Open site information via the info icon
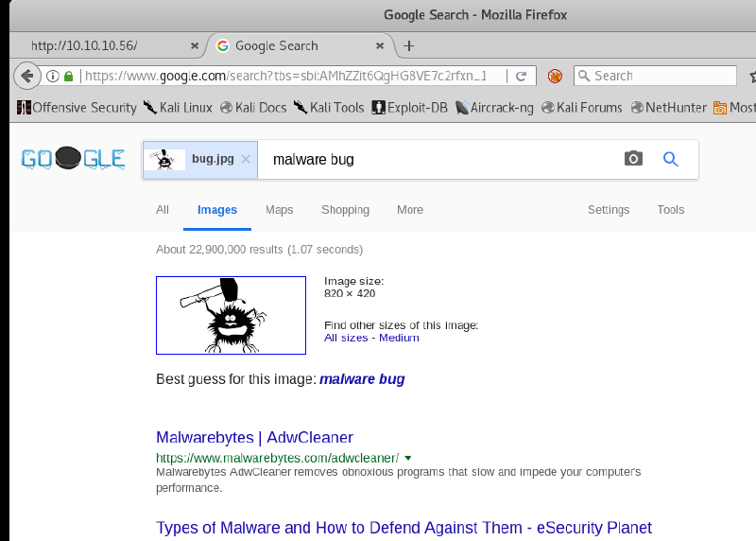 [53, 76]
